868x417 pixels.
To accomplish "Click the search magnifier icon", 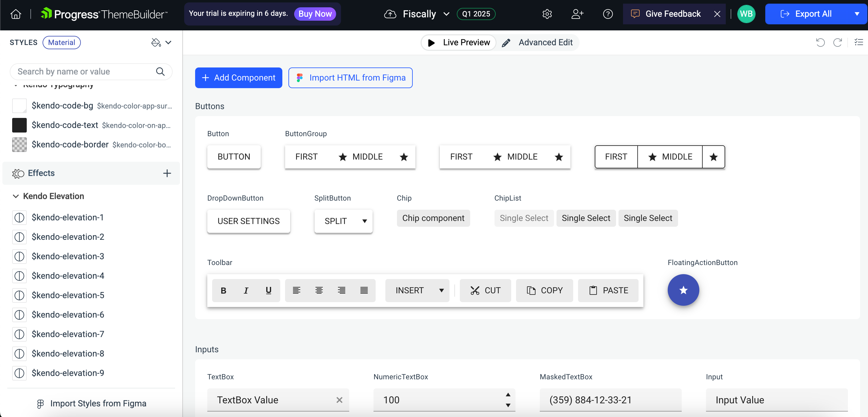I will tap(160, 71).
